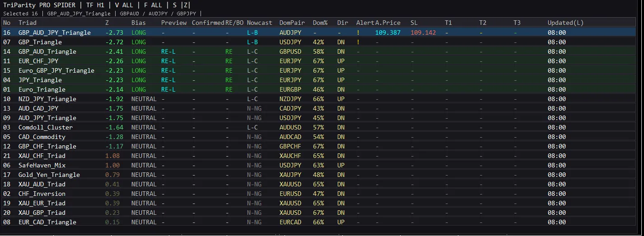Select the Euro_GBP_JPY_Triangle row

click(318, 70)
